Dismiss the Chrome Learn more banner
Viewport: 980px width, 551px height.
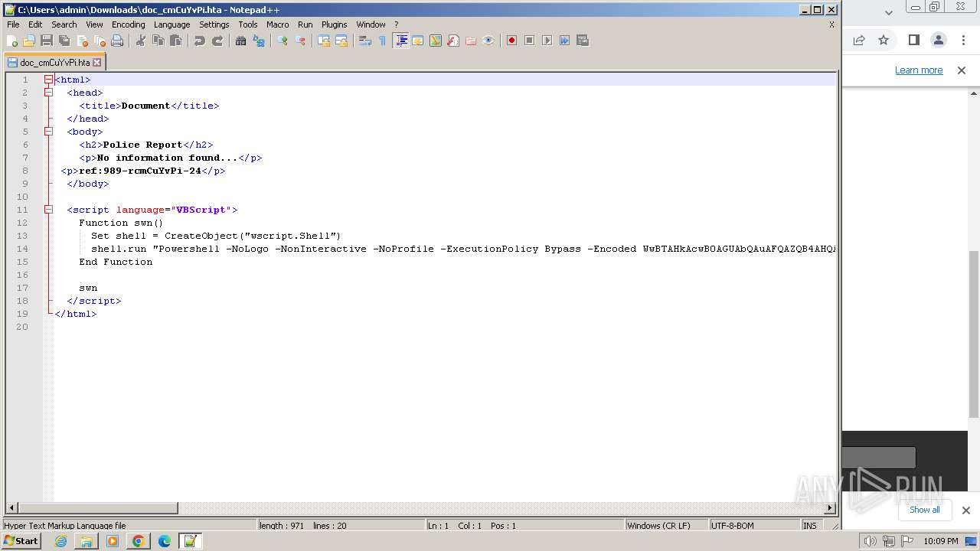click(962, 70)
